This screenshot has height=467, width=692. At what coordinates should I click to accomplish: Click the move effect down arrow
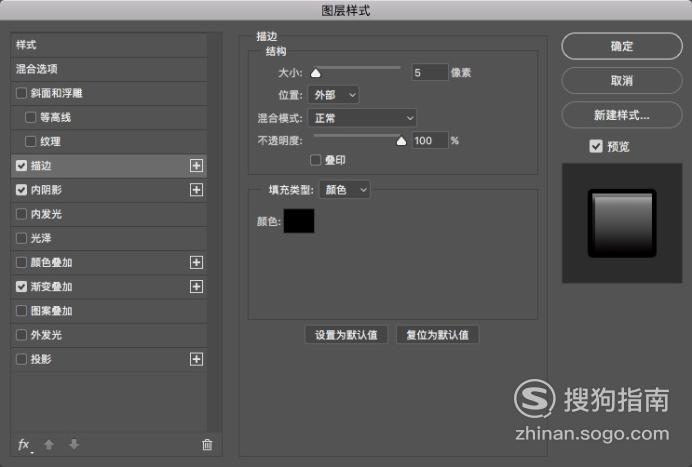pyautogui.click(x=74, y=444)
